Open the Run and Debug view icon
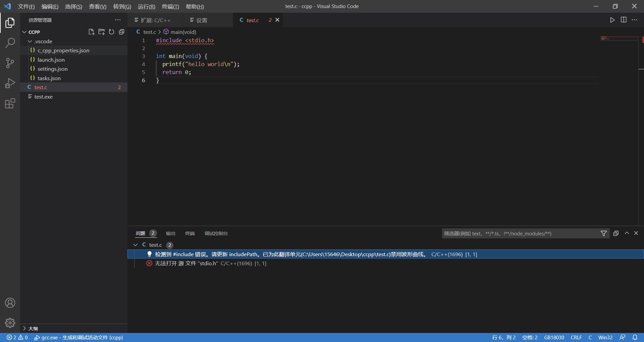The width and height of the screenshot is (644, 342). coord(10,83)
